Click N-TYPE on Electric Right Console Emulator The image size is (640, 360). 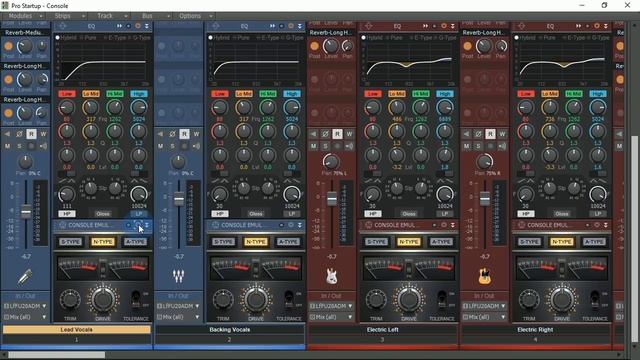pyautogui.click(x=562, y=242)
